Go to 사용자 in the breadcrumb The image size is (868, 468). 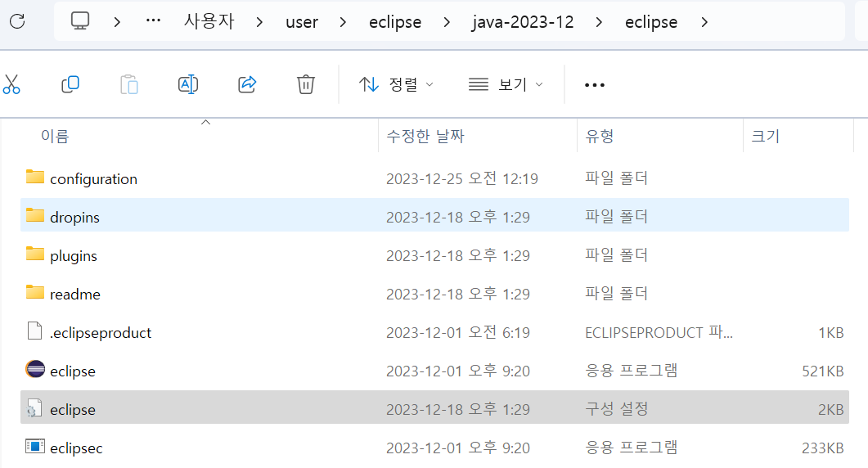tap(209, 21)
